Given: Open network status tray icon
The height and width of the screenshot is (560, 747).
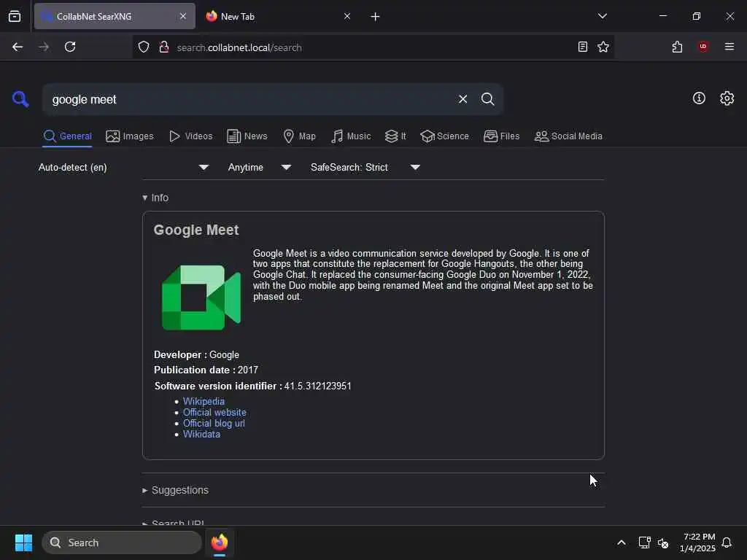Looking at the screenshot, I should (x=644, y=542).
